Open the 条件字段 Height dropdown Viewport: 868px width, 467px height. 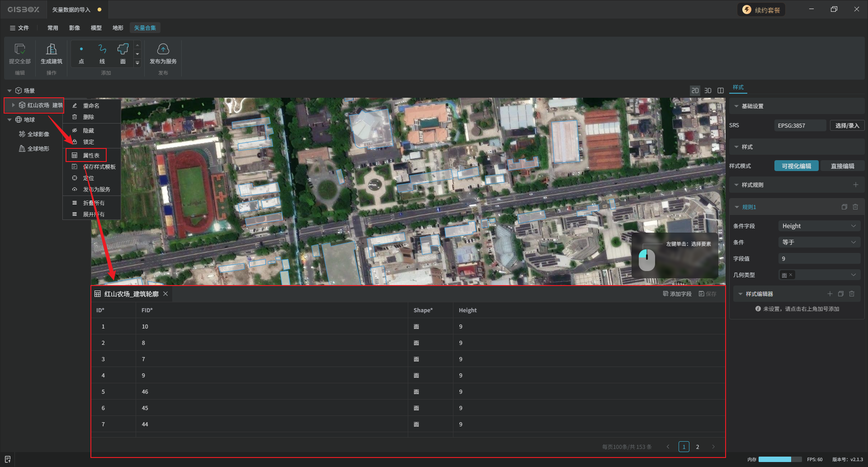[x=819, y=226]
